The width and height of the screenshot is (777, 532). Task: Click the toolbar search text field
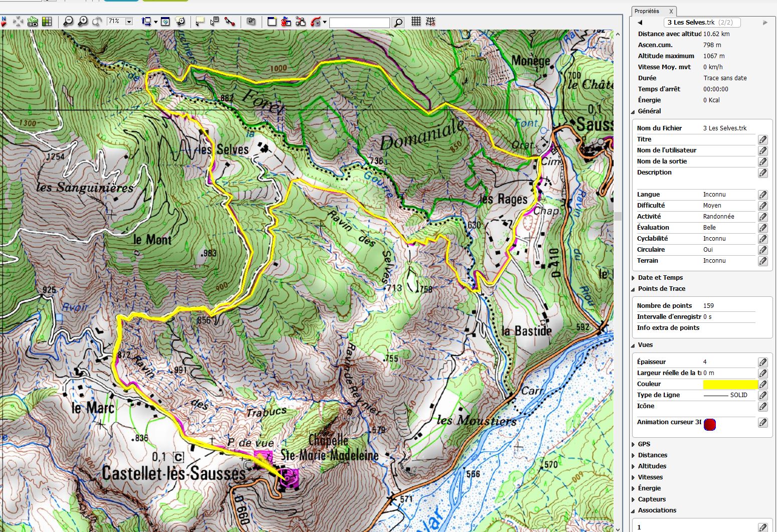click(x=359, y=23)
